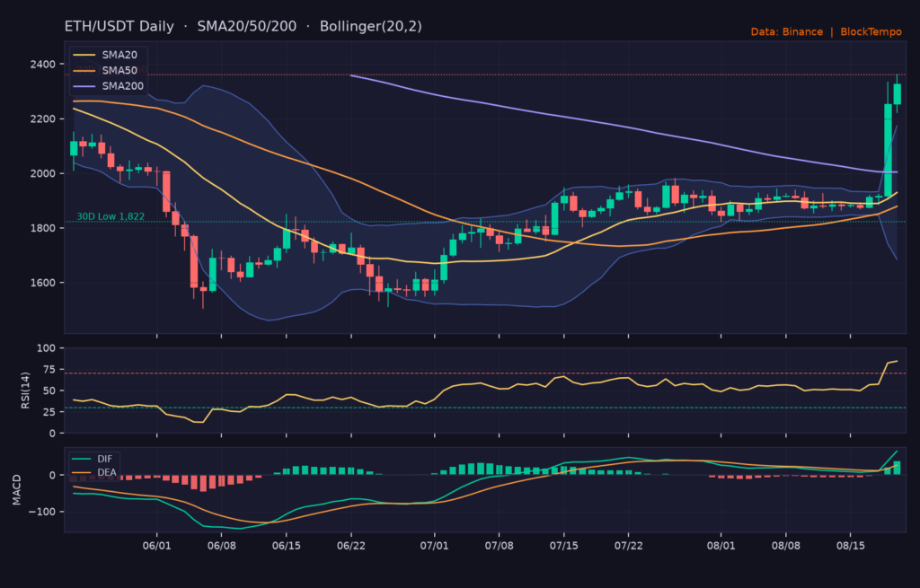Image resolution: width=920 pixels, height=588 pixels.
Task: Click the 06/15 date label
Action: point(287,546)
